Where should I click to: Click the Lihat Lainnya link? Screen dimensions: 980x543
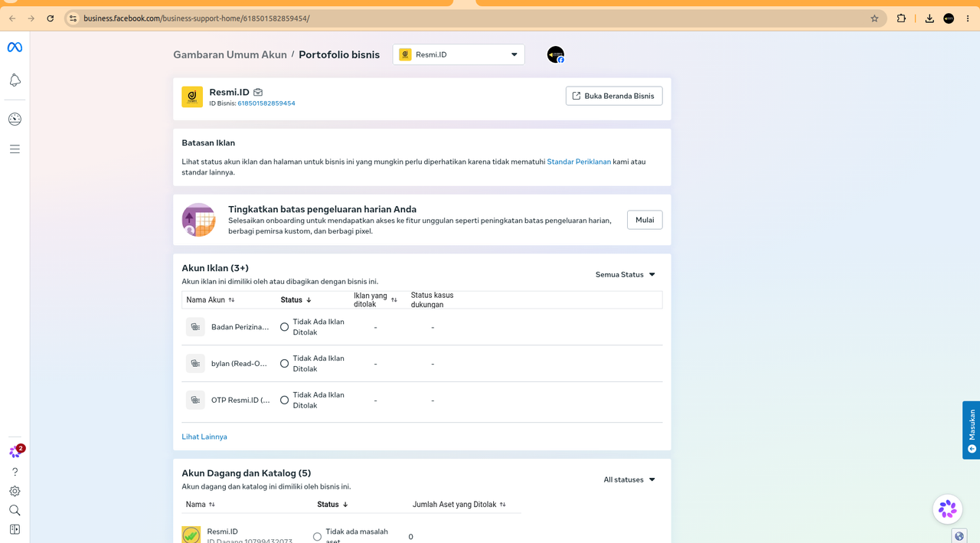point(204,437)
